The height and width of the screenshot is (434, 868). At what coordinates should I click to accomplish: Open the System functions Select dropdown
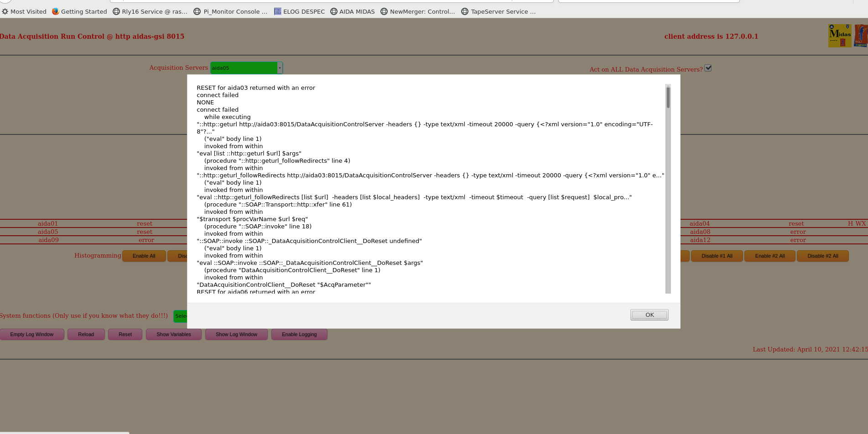point(180,316)
